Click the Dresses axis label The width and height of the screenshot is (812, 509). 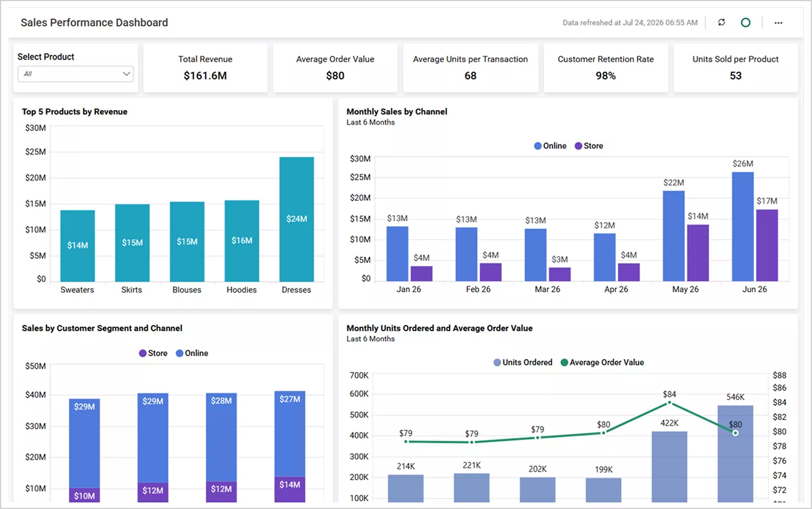point(296,290)
